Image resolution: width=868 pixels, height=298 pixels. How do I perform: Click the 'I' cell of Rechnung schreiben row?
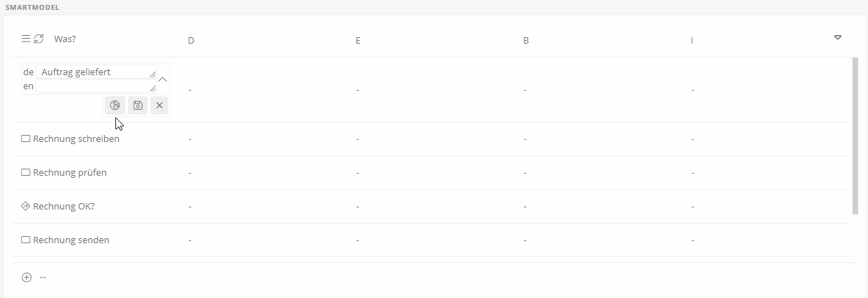(693, 139)
